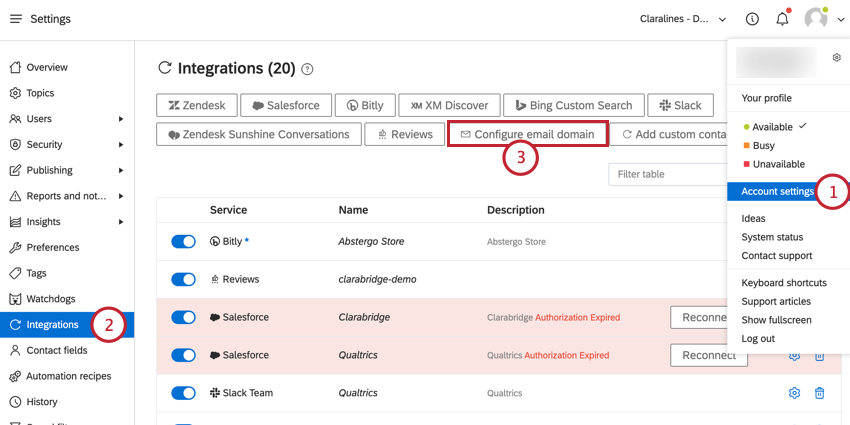Set status to Unavailable

click(x=774, y=164)
